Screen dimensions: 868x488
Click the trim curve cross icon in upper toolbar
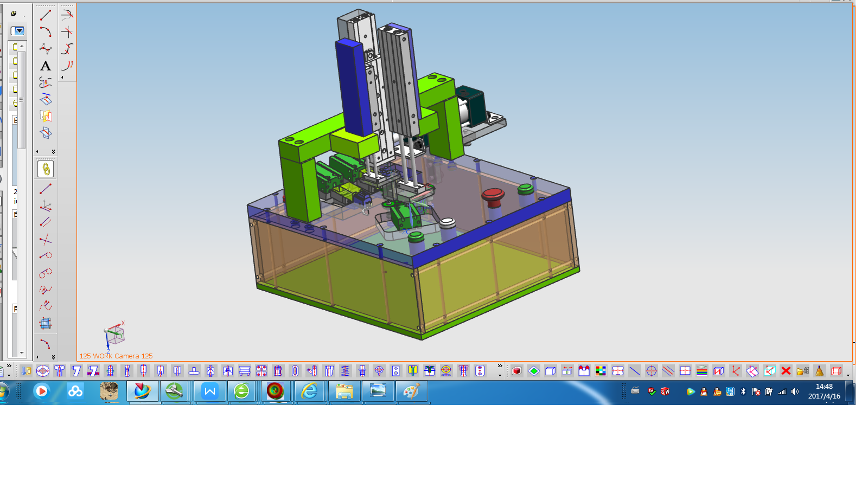(67, 32)
